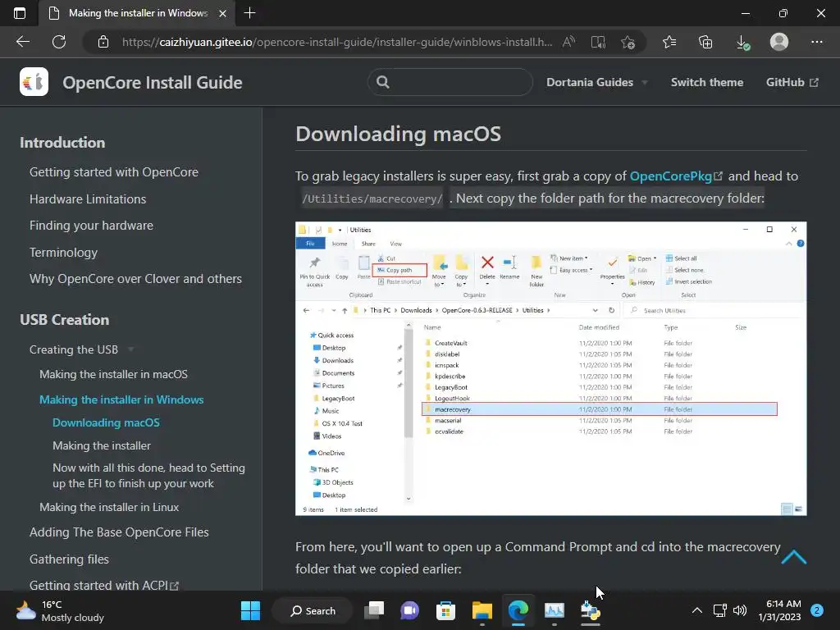The height and width of the screenshot is (630, 840).
Task: Open Finding your hardware page
Action: pos(91,226)
